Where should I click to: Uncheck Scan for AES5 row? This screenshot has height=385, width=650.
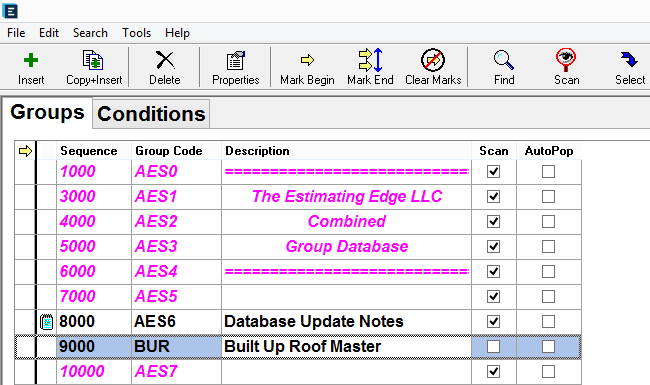(x=493, y=297)
